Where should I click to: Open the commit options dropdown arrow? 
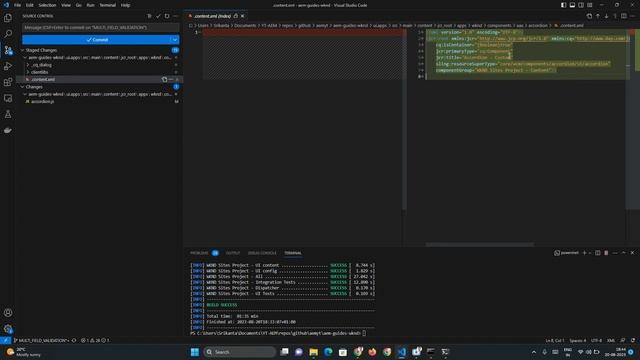(175, 40)
